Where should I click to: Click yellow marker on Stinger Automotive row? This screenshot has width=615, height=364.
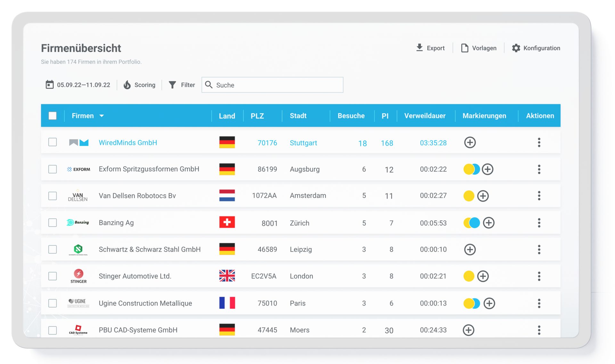point(469,276)
